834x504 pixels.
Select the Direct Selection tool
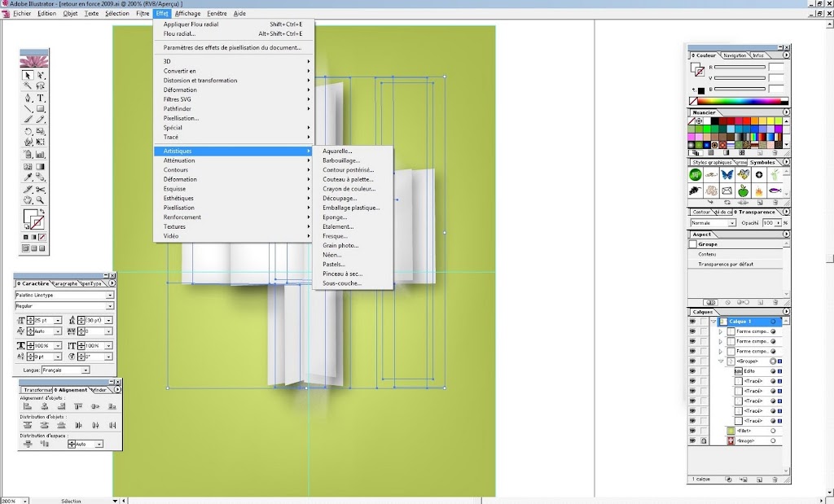41,76
